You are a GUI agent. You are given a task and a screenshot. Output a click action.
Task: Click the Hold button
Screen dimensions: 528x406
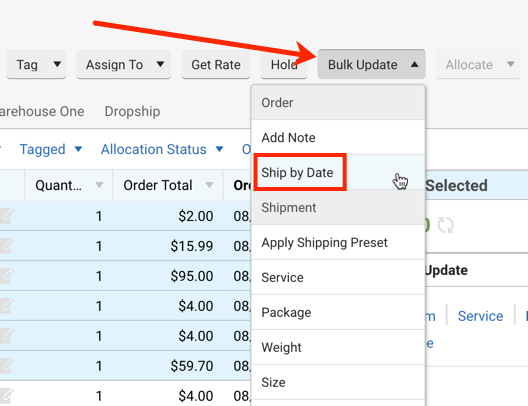[284, 64]
